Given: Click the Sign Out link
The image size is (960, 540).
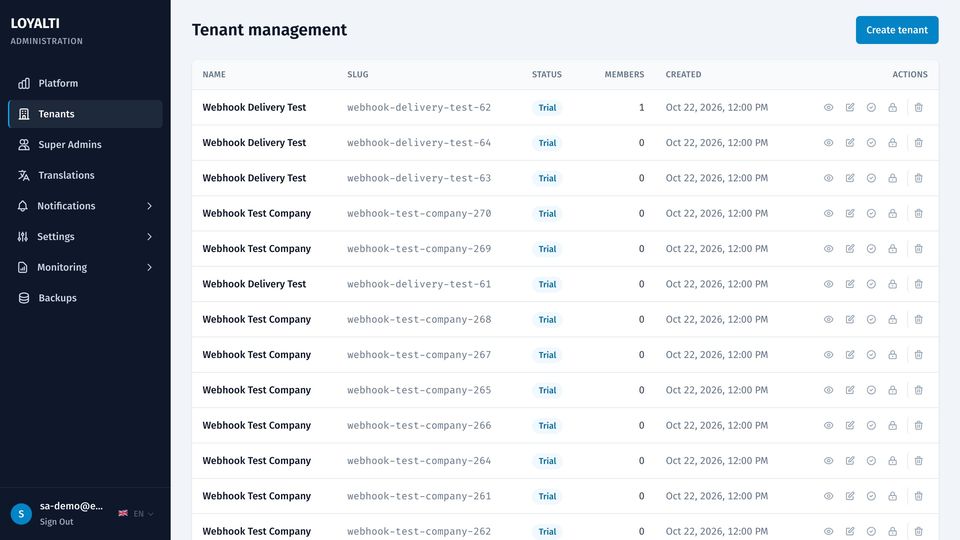Looking at the screenshot, I should 56,522.
